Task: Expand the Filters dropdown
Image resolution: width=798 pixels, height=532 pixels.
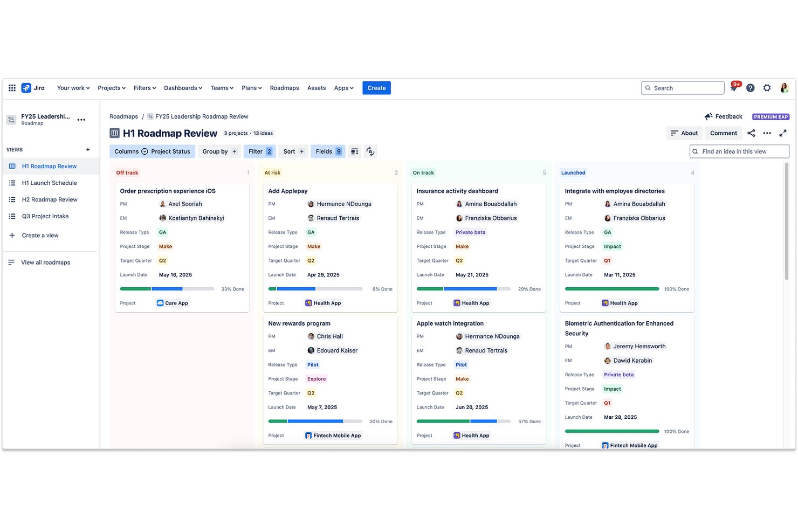Action: (145, 88)
